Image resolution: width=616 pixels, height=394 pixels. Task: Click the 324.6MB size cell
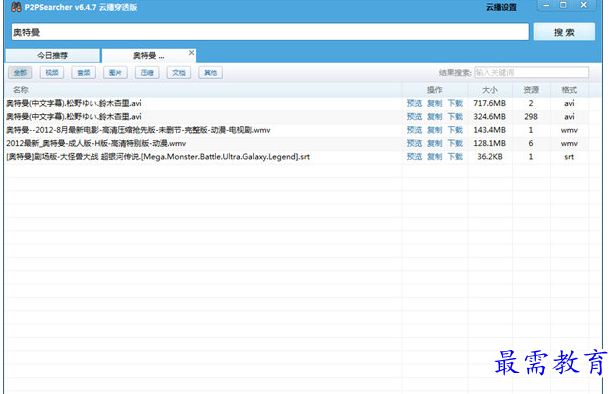[x=490, y=117]
